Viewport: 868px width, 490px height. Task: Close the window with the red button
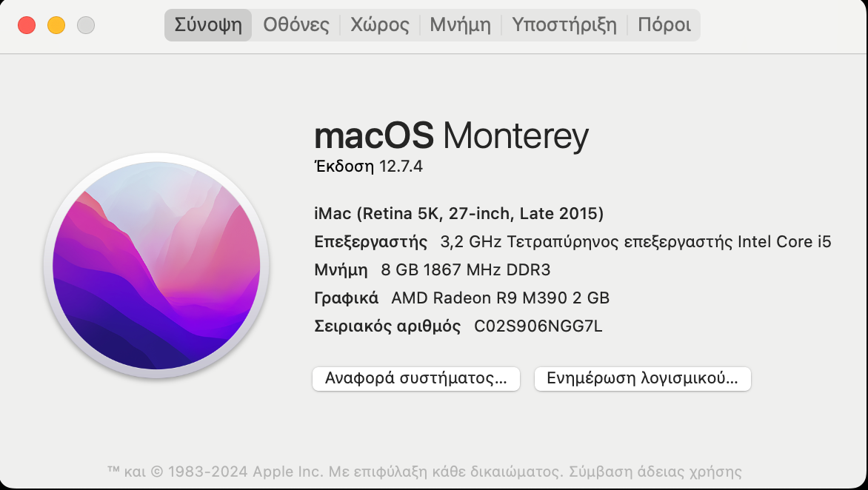click(27, 25)
